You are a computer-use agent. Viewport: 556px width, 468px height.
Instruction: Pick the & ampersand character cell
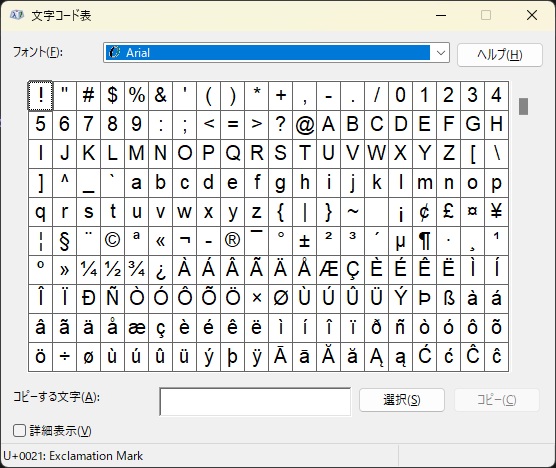[160, 96]
